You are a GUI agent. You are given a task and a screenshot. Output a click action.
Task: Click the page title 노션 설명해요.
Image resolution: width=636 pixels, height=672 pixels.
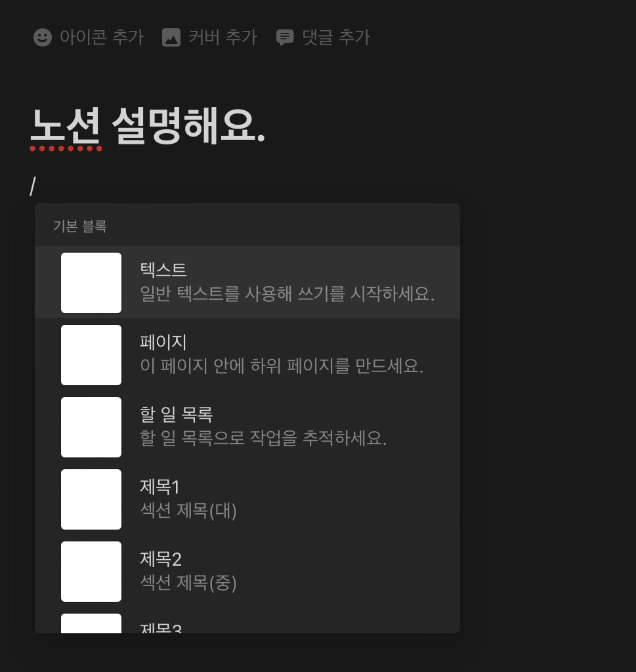[148, 125]
